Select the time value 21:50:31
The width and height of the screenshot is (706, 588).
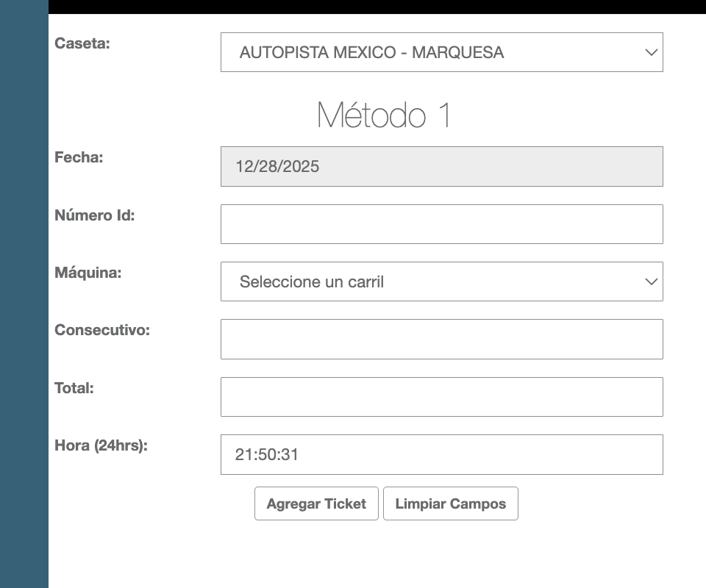[x=266, y=455]
